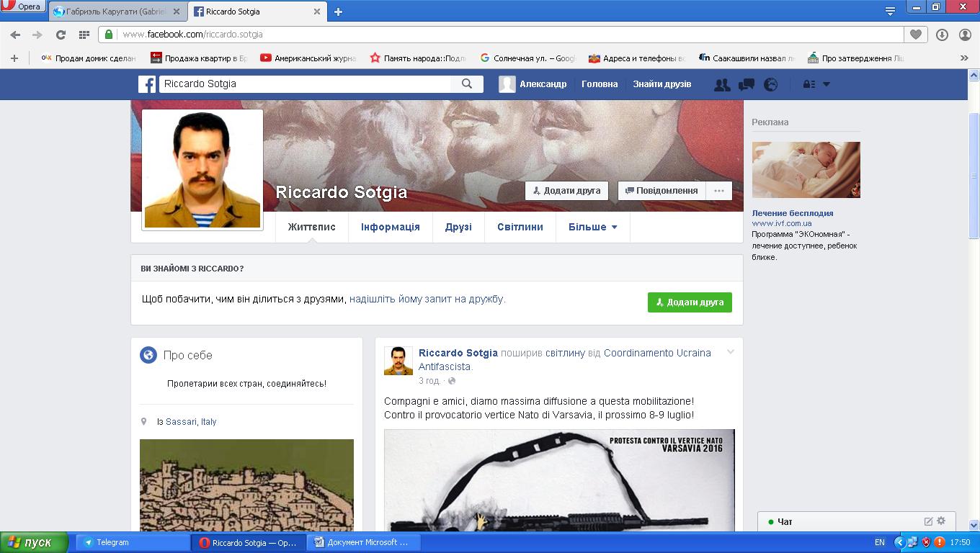Open privacy shortcuts lock icon
980x553 pixels.
808,84
